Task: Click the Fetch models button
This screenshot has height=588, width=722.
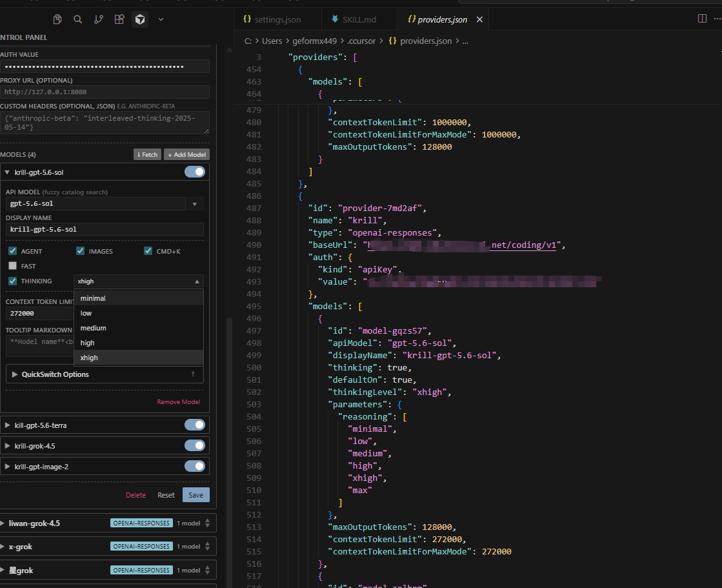Action: tap(147, 155)
